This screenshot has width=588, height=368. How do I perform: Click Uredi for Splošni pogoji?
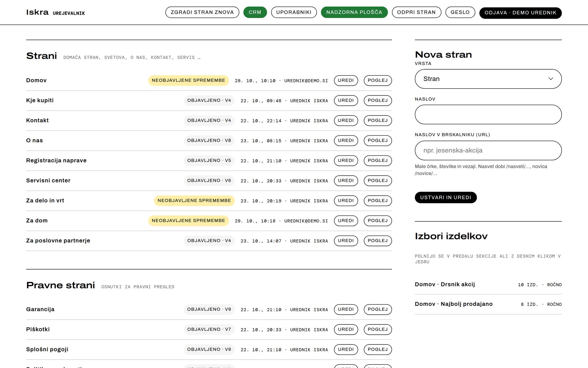(x=346, y=349)
